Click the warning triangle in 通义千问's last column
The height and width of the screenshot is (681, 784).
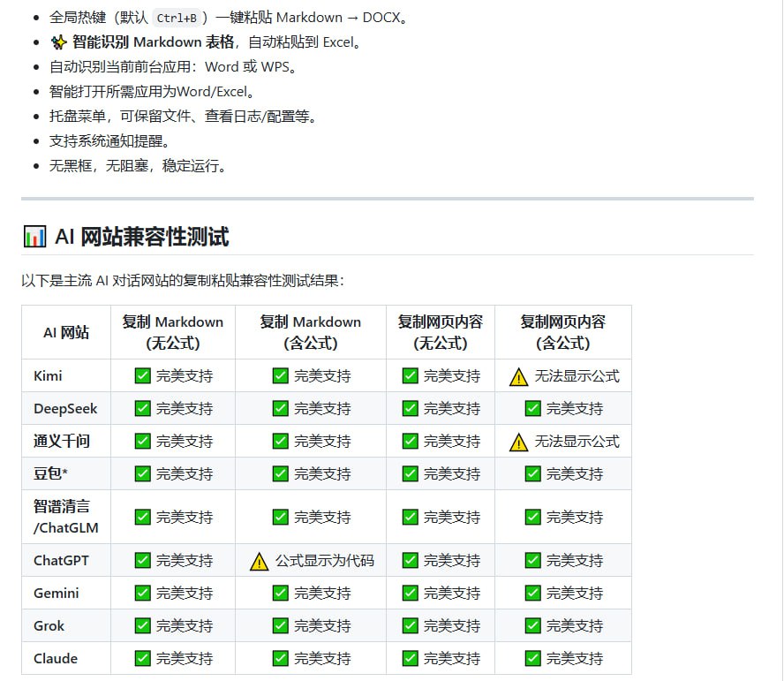coord(518,441)
